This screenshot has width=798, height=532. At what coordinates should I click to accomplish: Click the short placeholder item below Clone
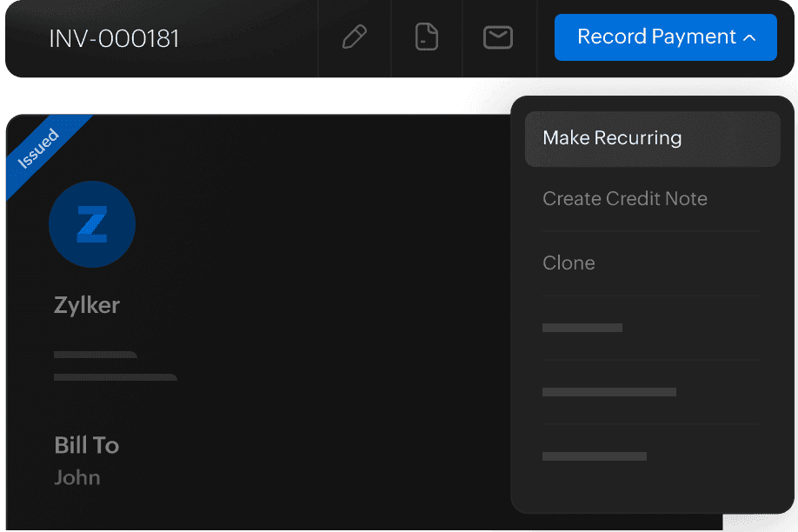coord(582,328)
